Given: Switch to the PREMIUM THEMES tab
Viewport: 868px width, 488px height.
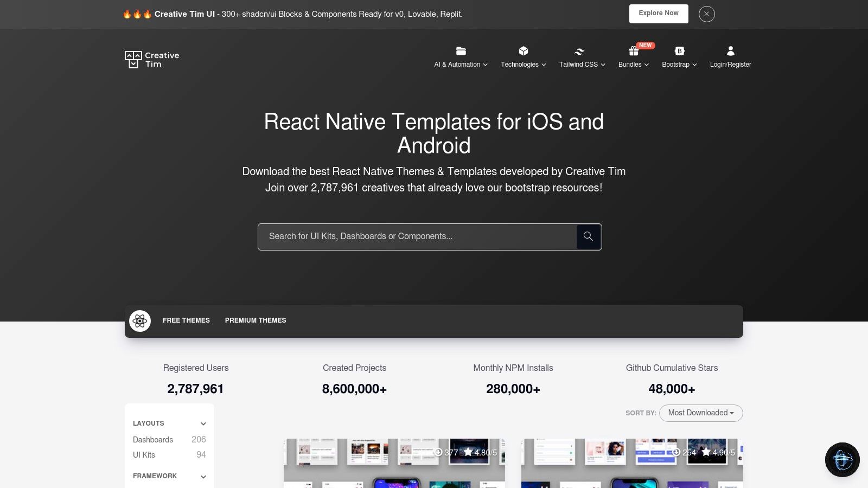Looking at the screenshot, I should (256, 320).
